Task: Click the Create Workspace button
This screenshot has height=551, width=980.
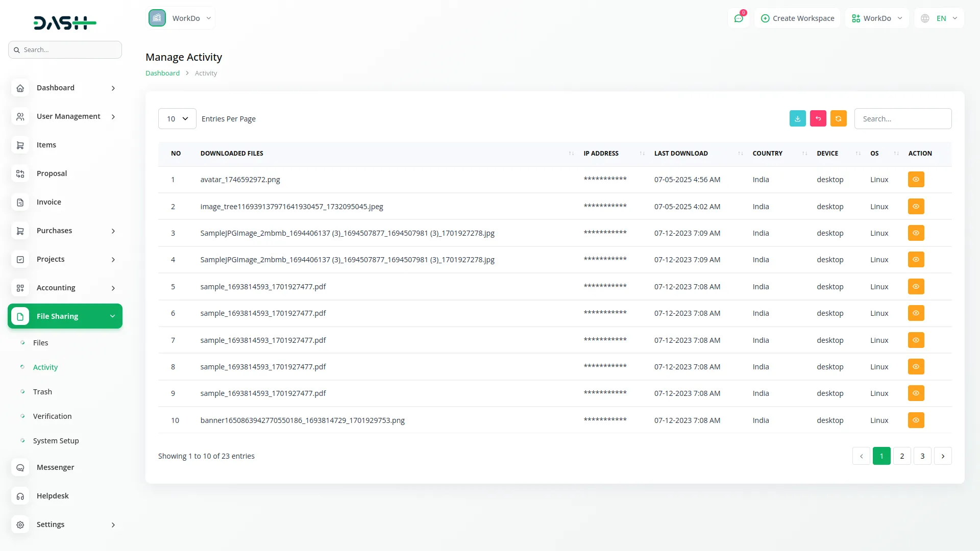Action: pyautogui.click(x=797, y=18)
